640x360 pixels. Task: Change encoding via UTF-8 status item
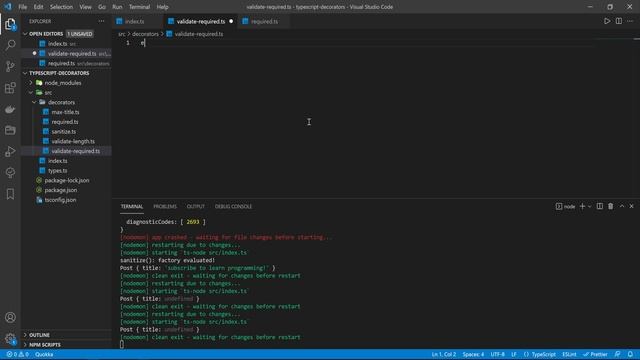tap(498, 354)
